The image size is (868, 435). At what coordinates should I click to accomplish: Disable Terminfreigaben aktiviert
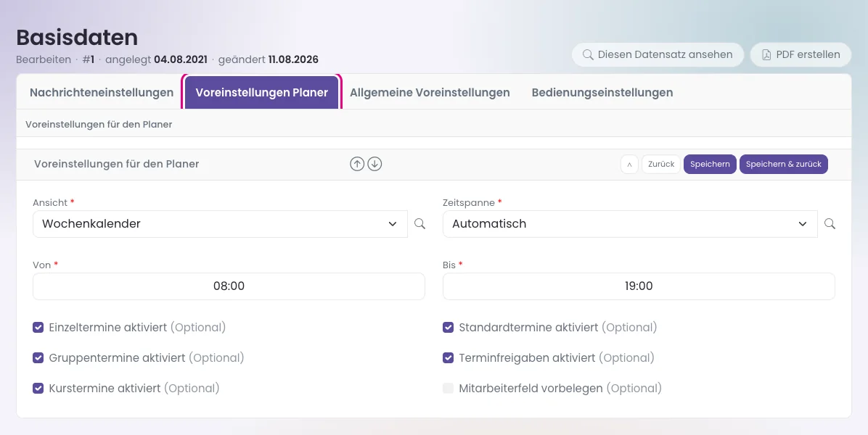coord(449,357)
